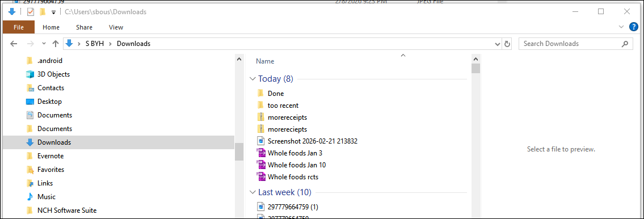Click the New folder quick access icon
Image resolution: width=644 pixels, height=219 pixels.
[x=42, y=12]
